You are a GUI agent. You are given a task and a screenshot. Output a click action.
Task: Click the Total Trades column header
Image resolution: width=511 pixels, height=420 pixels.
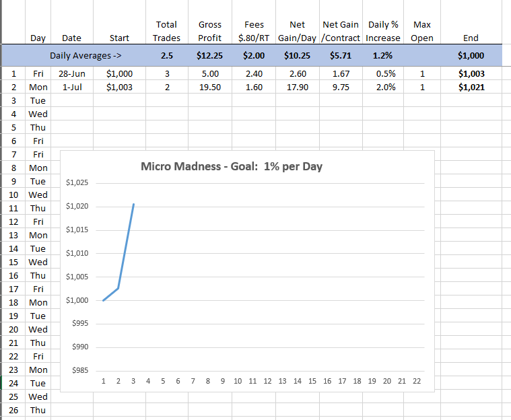[166, 31]
